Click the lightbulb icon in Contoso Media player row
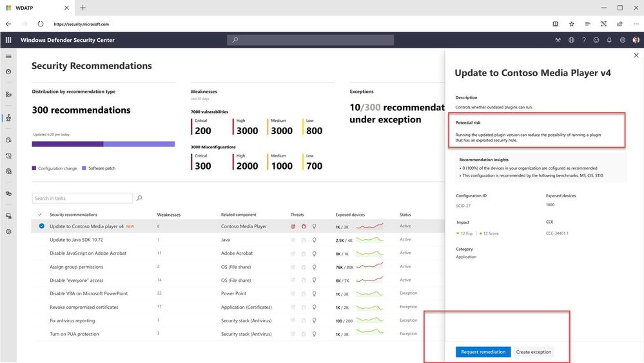The image size is (644, 363). [x=314, y=226]
